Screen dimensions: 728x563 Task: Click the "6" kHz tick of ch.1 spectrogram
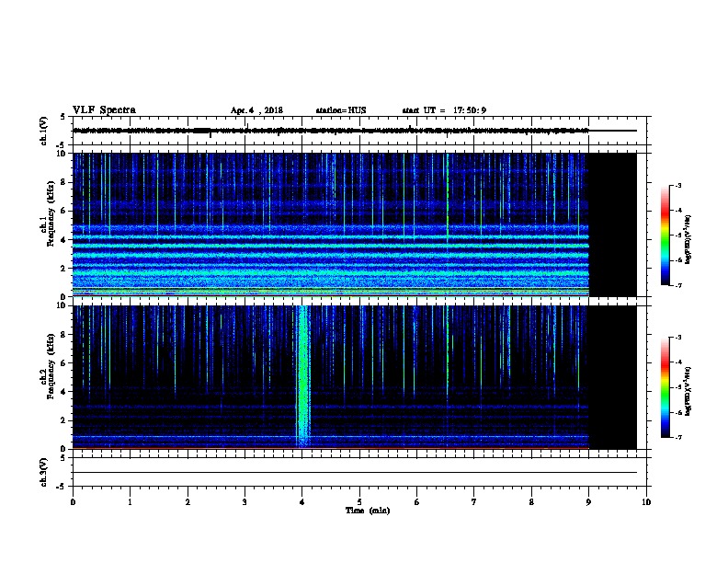64,211
